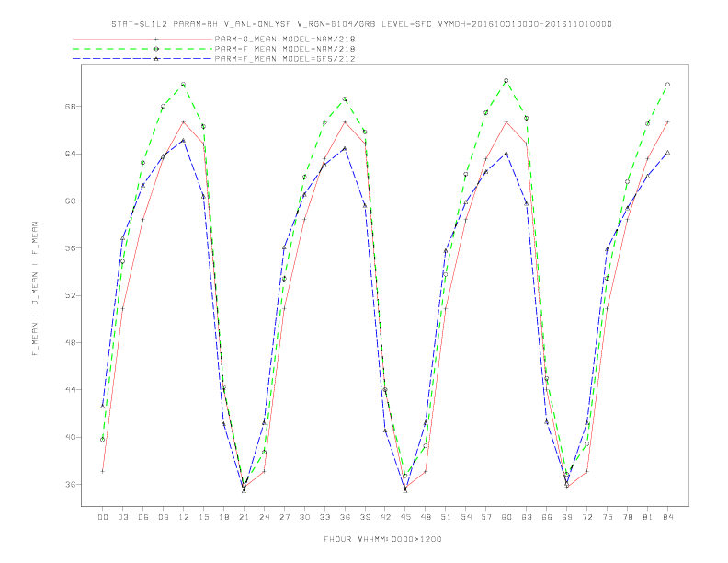728x563 pixels.
Task: Click x-axis hour label 48
Action: (x=426, y=517)
